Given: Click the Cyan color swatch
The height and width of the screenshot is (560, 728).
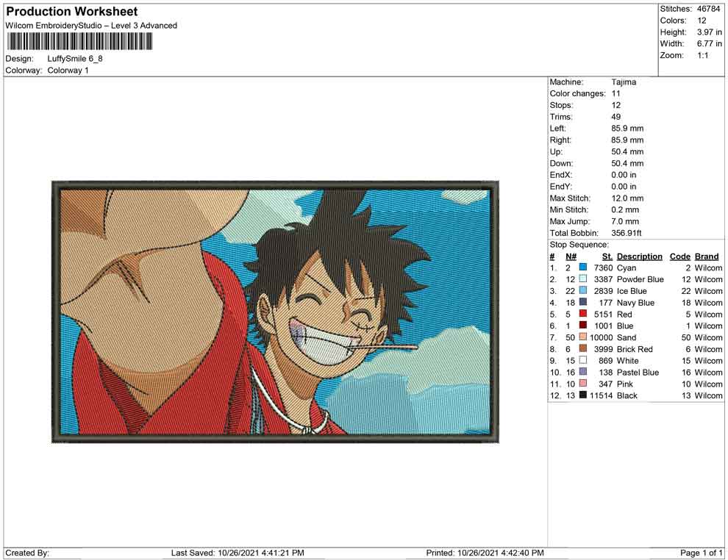Looking at the screenshot, I should click(x=583, y=268).
